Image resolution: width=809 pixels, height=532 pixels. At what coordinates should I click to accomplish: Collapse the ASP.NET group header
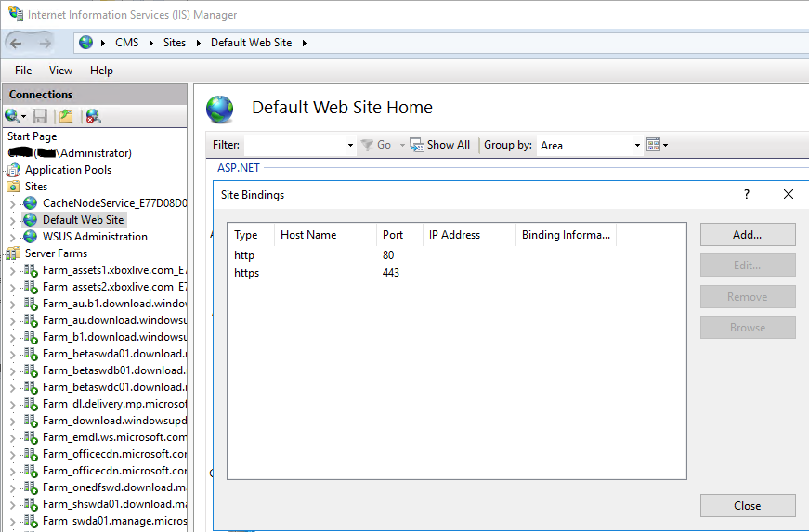[239, 167]
